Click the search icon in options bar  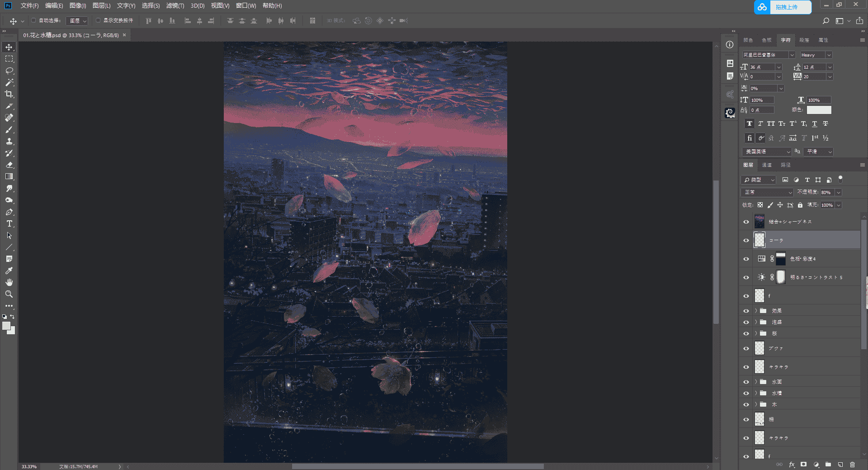(826, 21)
